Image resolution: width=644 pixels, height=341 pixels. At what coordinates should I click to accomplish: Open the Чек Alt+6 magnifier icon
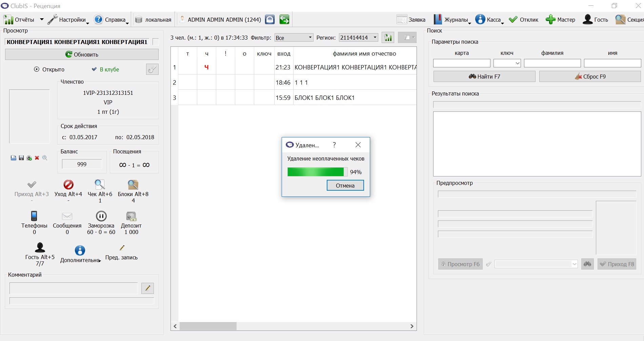click(100, 185)
